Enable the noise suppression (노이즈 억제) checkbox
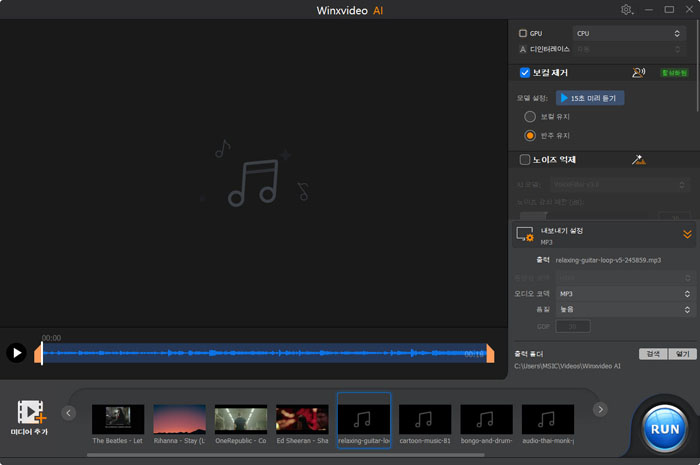Viewport: 700px width, 465px height. (x=525, y=159)
